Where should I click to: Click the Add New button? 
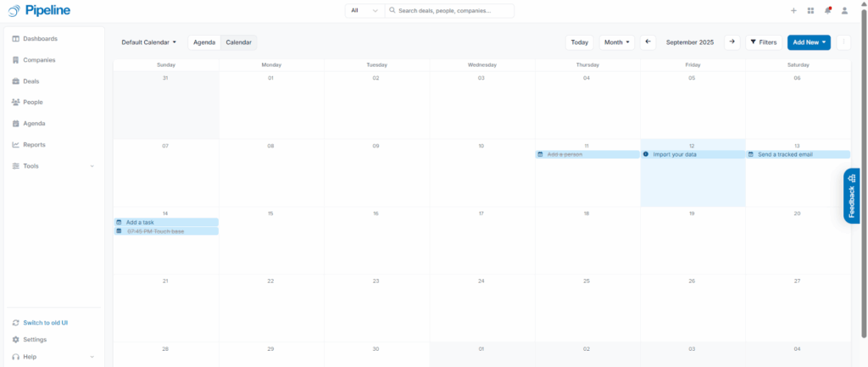(x=809, y=42)
